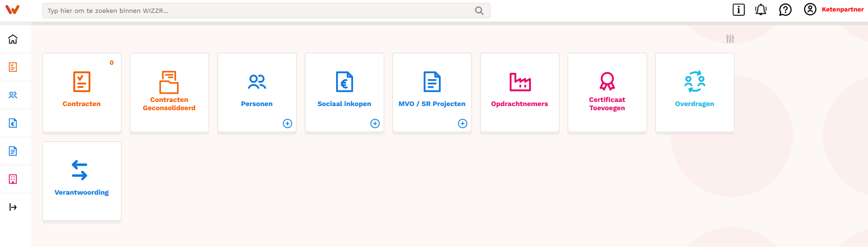
Task: Click the Opdrachtnemers factory icon
Action: point(520,82)
